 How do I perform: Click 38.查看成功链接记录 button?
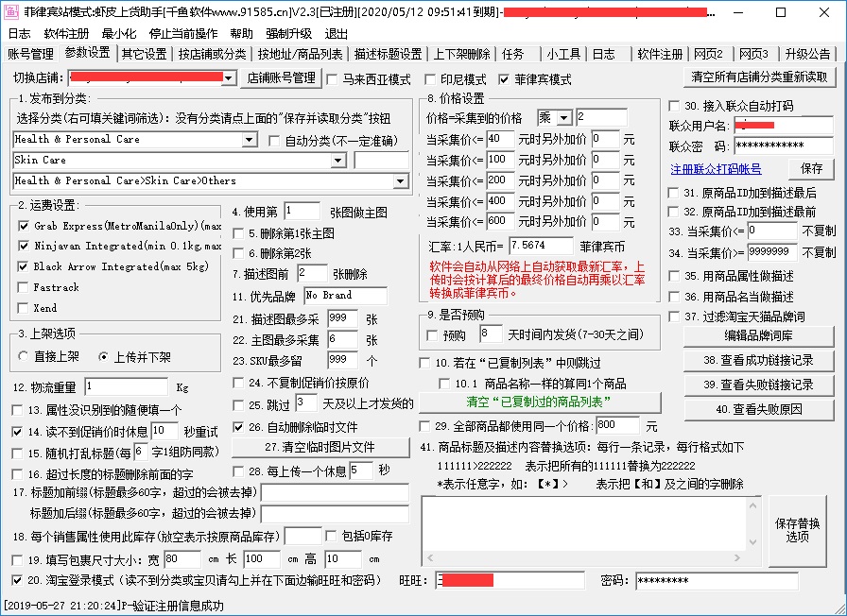point(758,361)
